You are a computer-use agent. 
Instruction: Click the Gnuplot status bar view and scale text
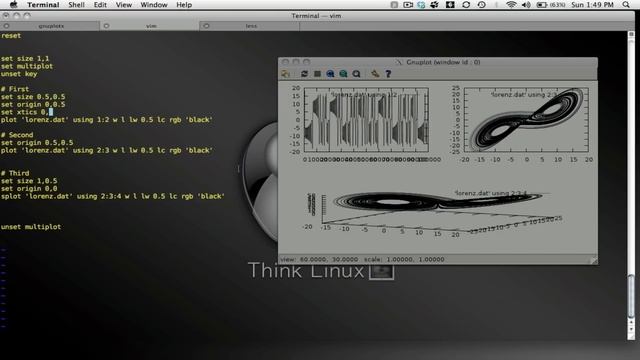(x=362, y=259)
